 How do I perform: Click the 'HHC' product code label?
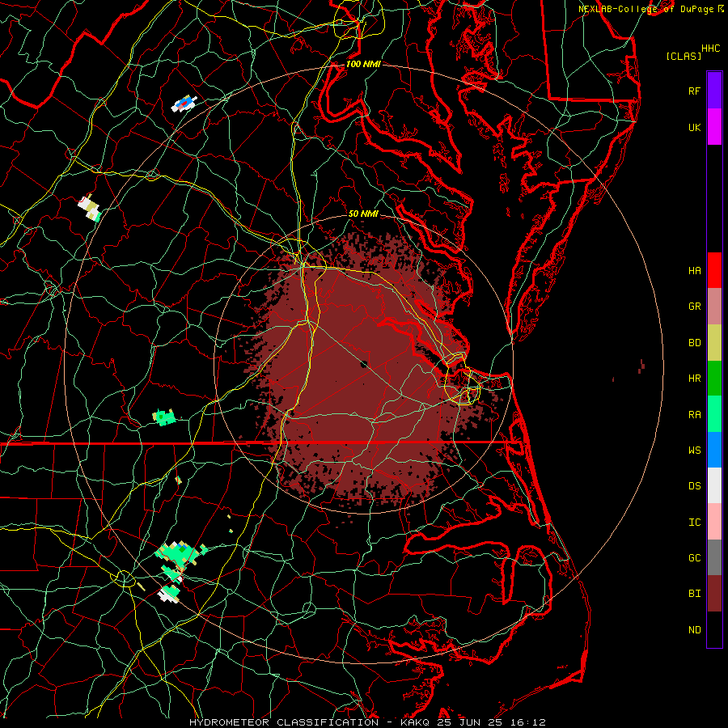710,49
